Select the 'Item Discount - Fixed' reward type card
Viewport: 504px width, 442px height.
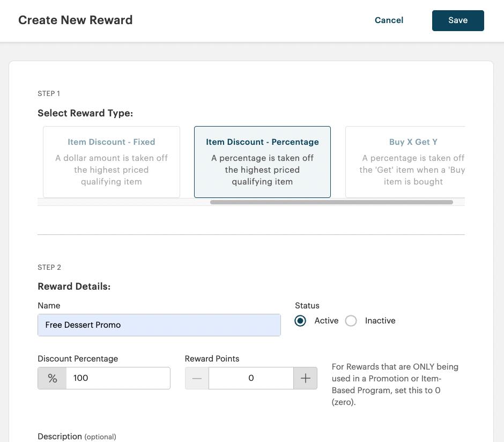point(111,161)
